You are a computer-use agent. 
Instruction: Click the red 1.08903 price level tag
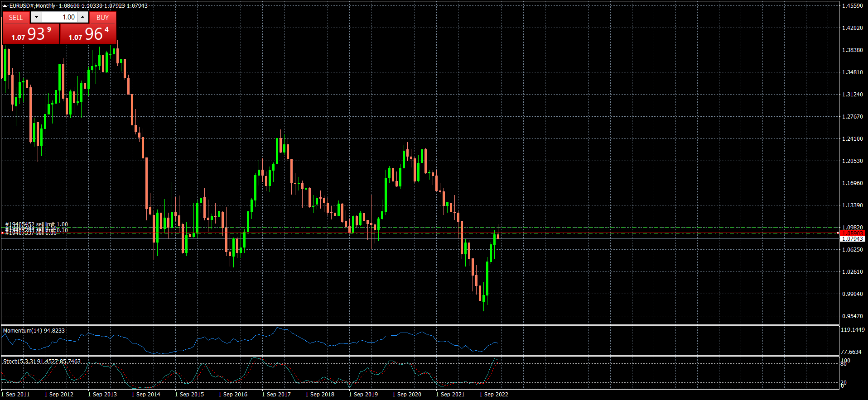point(852,233)
